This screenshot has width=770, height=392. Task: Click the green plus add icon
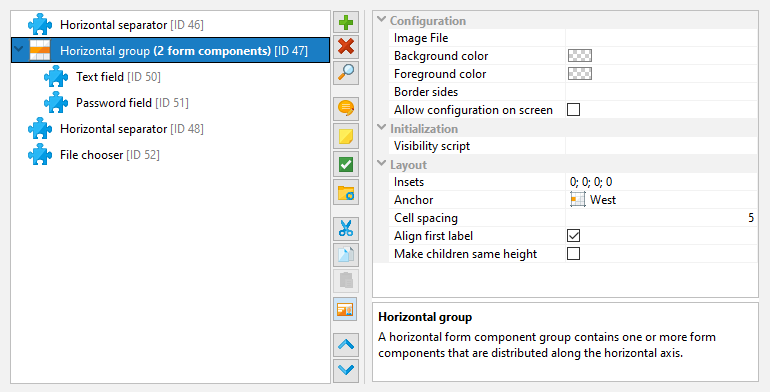(x=346, y=23)
